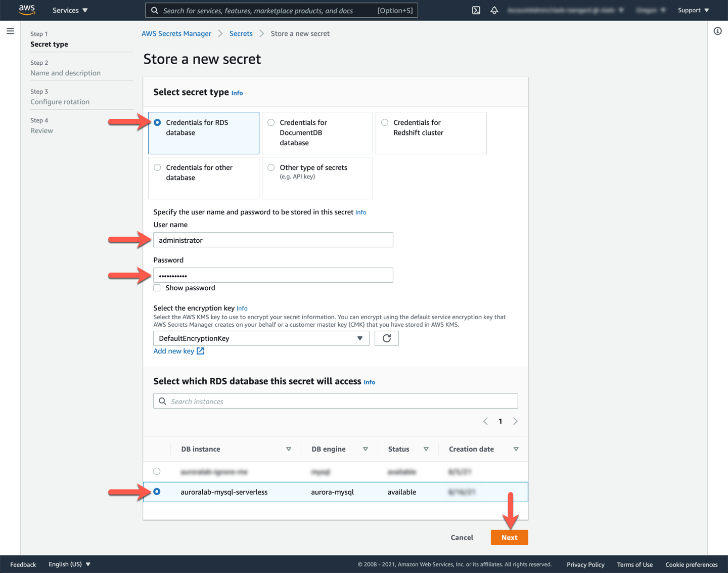Viewport: 728px width, 573px height.
Task: Open the Support menu
Action: point(693,10)
